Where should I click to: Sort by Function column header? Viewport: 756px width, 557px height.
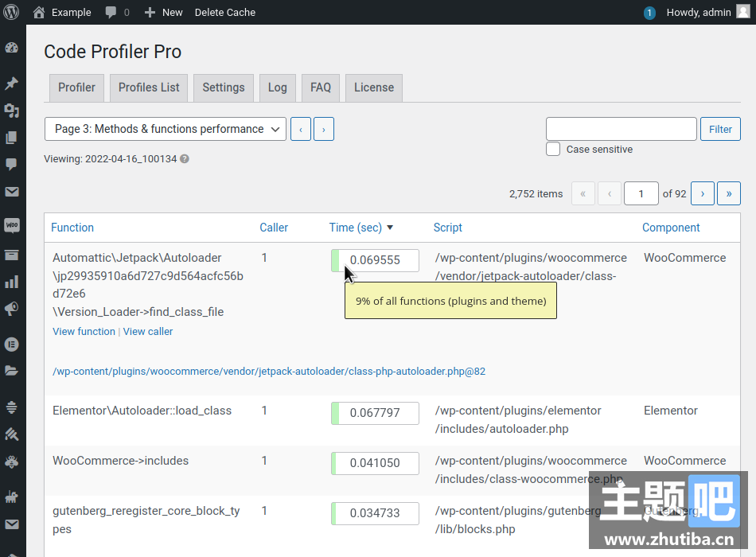(x=72, y=228)
